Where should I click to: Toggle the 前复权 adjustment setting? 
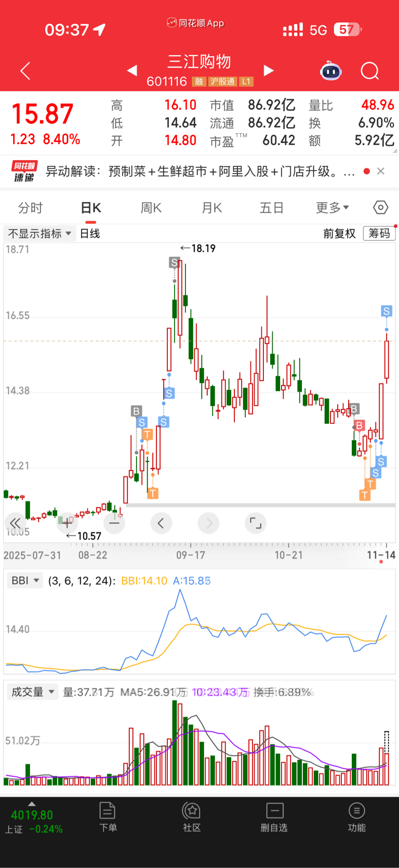[x=339, y=234]
